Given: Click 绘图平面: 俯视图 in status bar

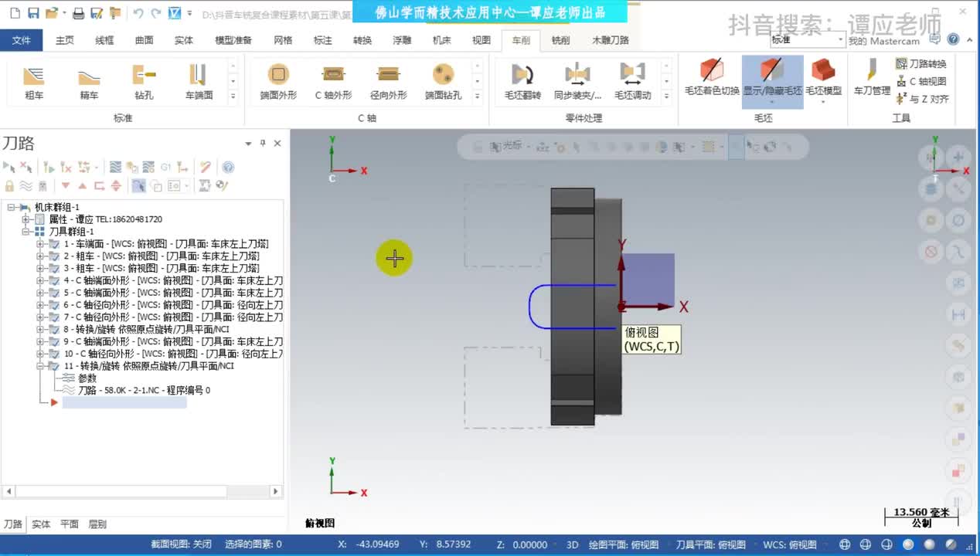Looking at the screenshot, I should [x=624, y=544].
